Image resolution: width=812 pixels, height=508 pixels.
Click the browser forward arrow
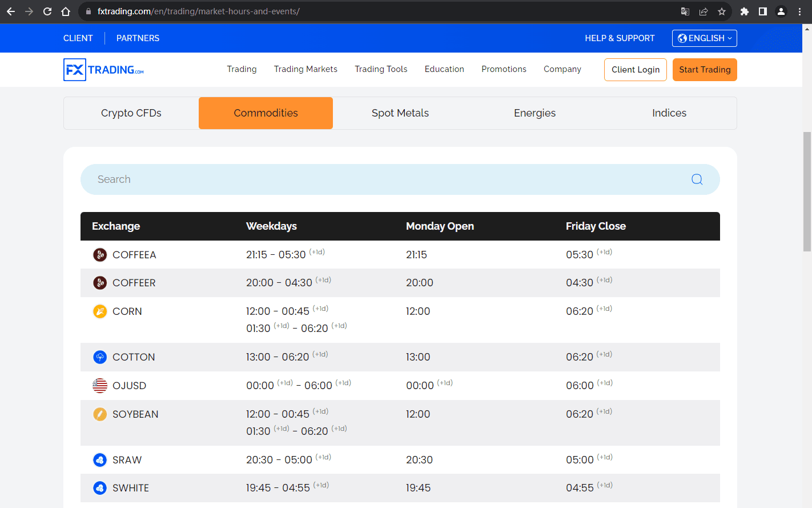coord(29,11)
